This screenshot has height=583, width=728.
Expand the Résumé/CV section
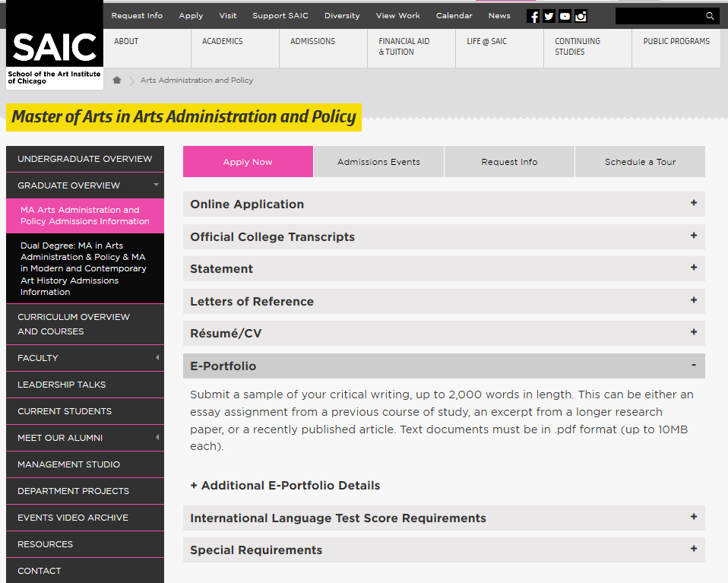tap(444, 333)
